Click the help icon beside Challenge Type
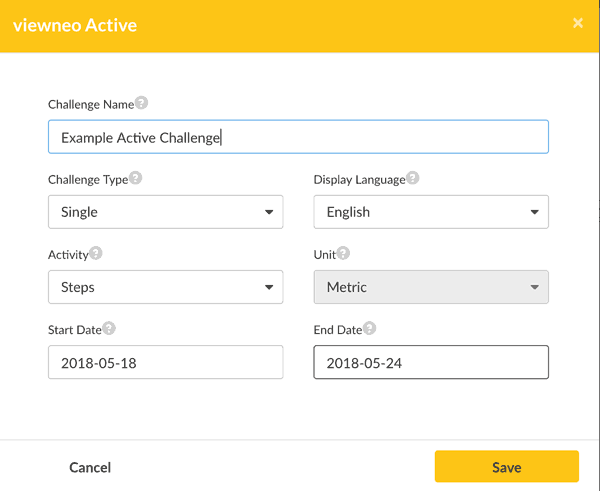The width and height of the screenshot is (600, 495). tap(135, 178)
